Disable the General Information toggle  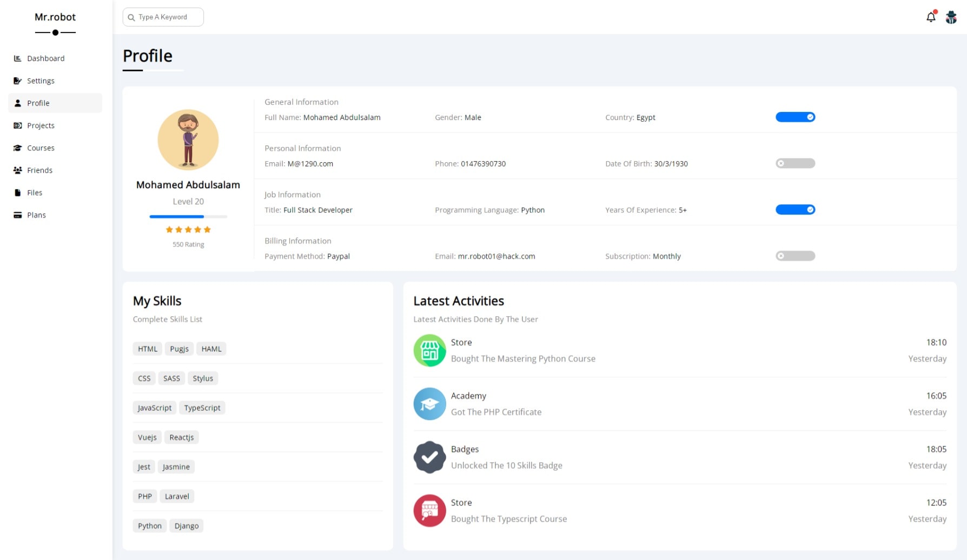795,117
